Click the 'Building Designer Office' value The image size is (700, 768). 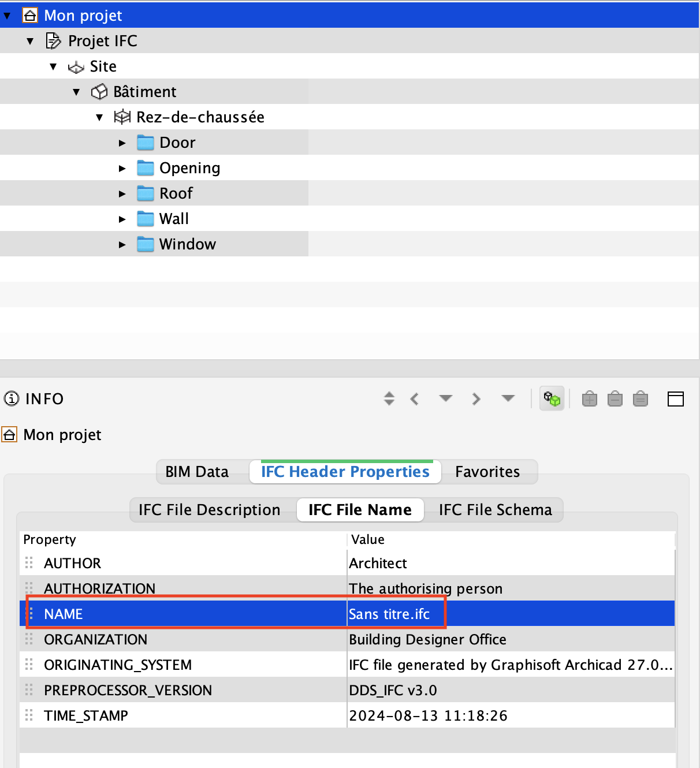511,639
